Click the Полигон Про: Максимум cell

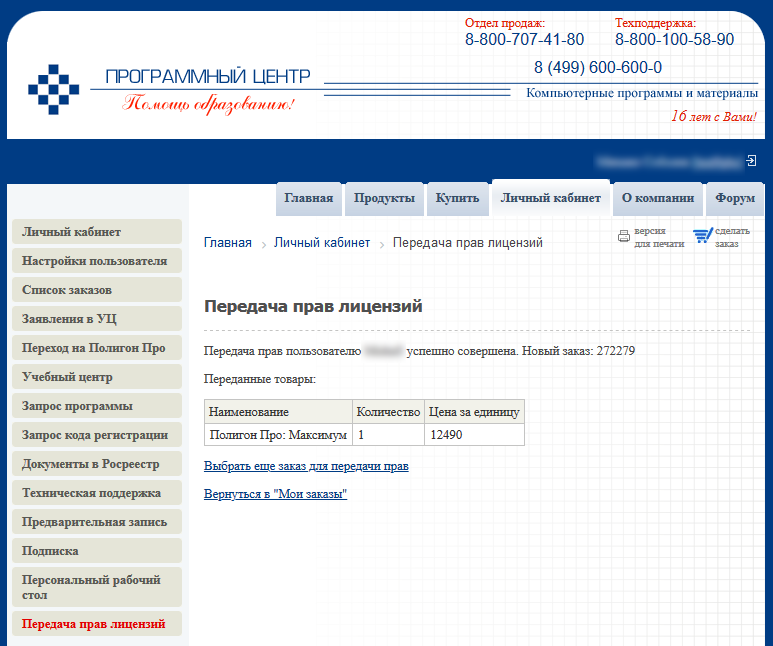[x=279, y=435]
